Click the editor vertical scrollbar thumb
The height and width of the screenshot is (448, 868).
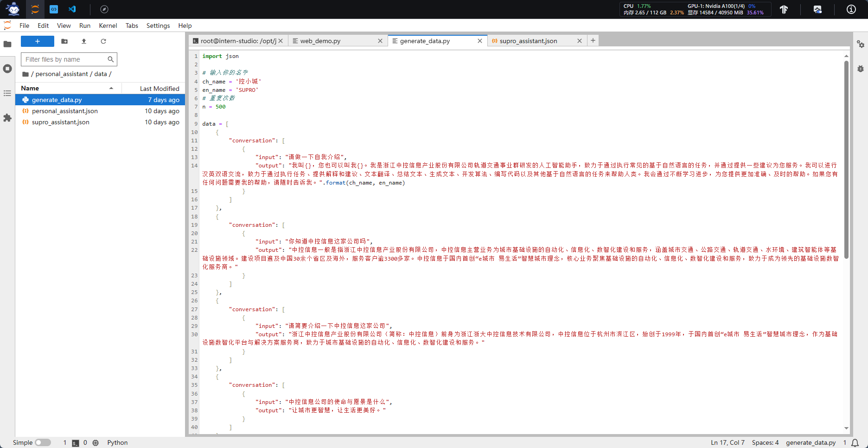pyautogui.click(x=846, y=159)
